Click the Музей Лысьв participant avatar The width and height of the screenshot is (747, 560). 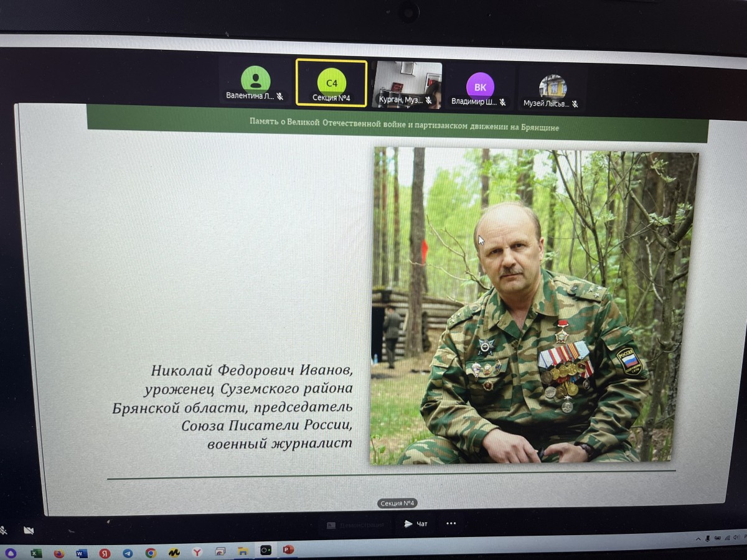point(552,87)
